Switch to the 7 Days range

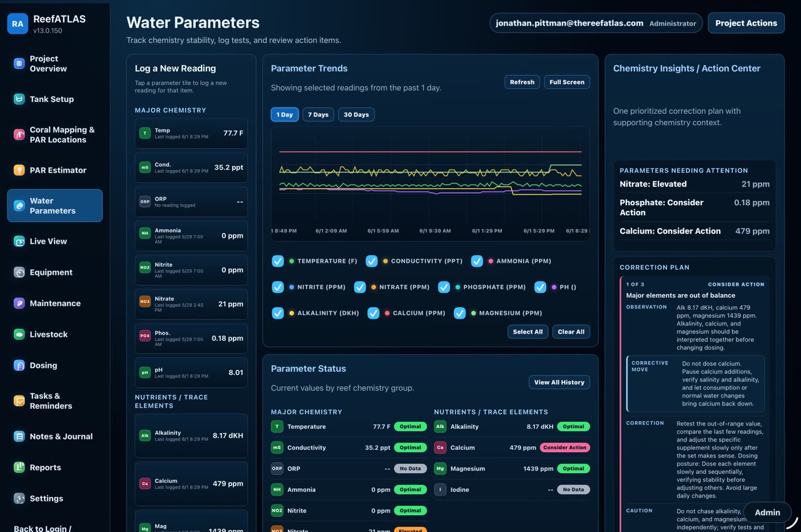coord(318,115)
